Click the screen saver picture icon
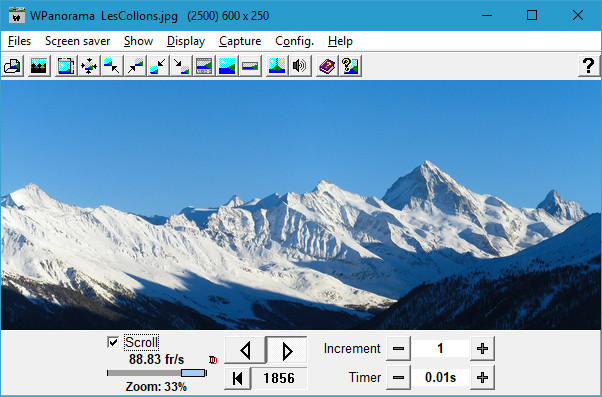Image resolution: width=602 pixels, height=397 pixels. click(39, 66)
